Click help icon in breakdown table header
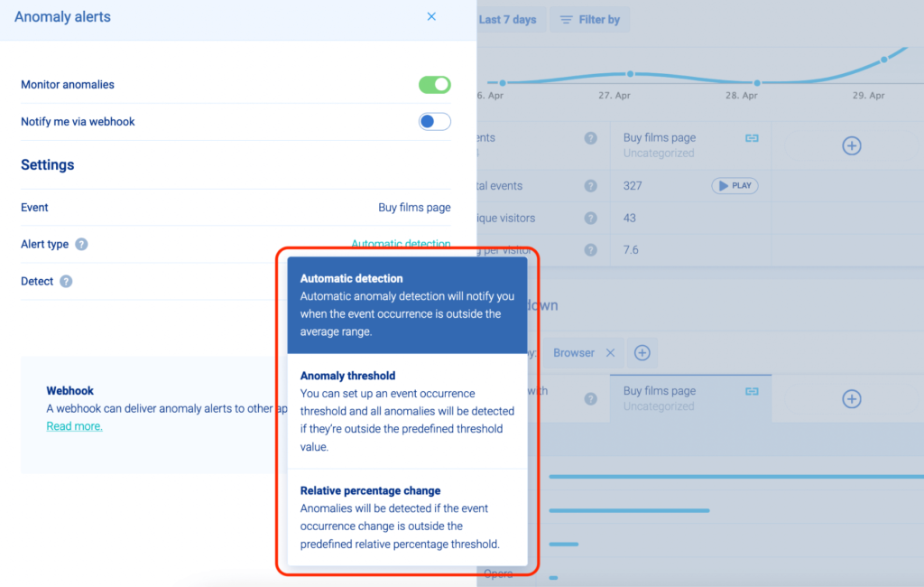Screen dimensions: 924x587 [590, 399]
